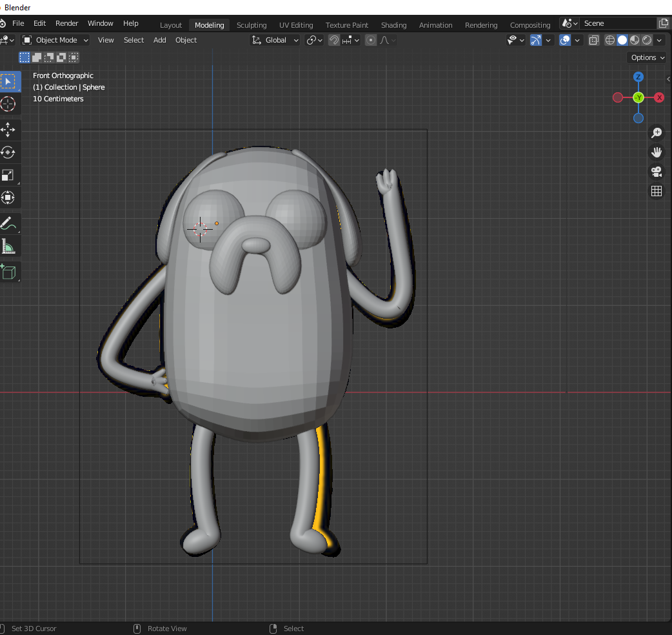This screenshot has width=672, height=635.
Task: Open the Options dropdown
Action: (x=647, y=57)
